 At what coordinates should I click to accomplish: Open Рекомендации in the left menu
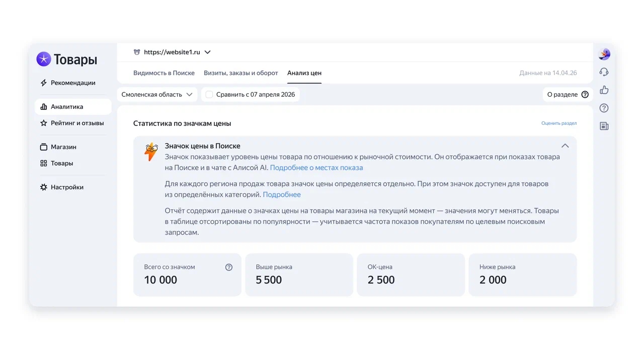click(73, 83)
